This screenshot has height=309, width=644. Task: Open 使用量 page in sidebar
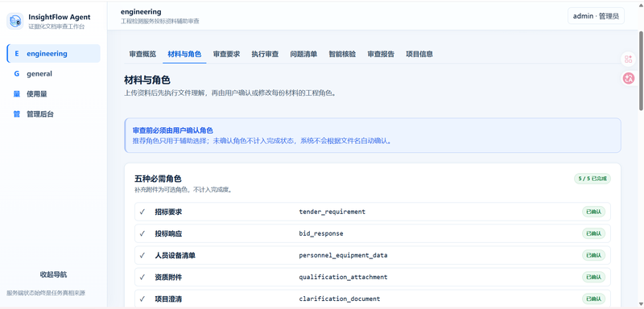pyautogui.click(x=53, y=94)
